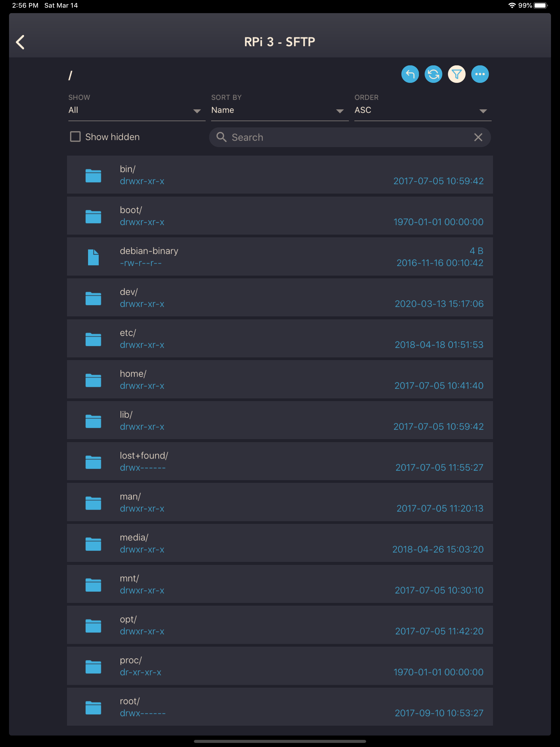Refresh the directory listing
Image resolution: width=560 pixels, height=747 pixels.
(433, 74)
